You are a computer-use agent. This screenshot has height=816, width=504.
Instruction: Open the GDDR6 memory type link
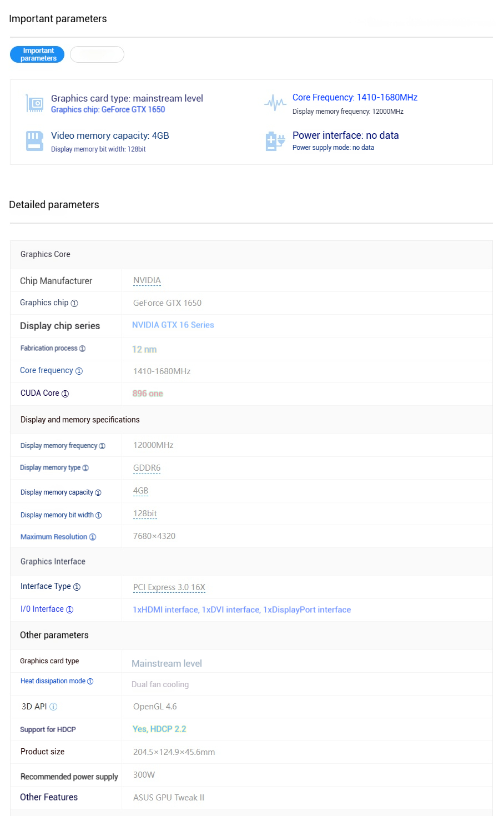pos(147,468)
